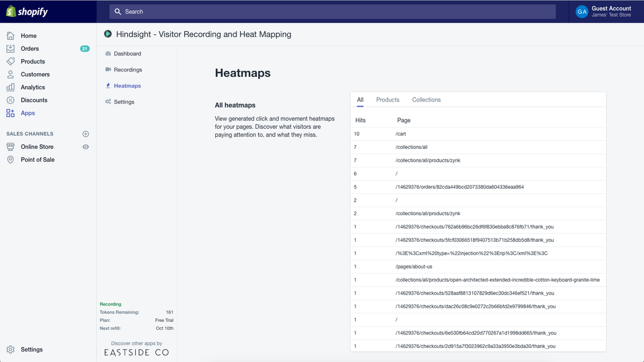The height and width of the screenshot is (362, 644).
Task: Click the Analytics bar chart icon
Action: 11,87
